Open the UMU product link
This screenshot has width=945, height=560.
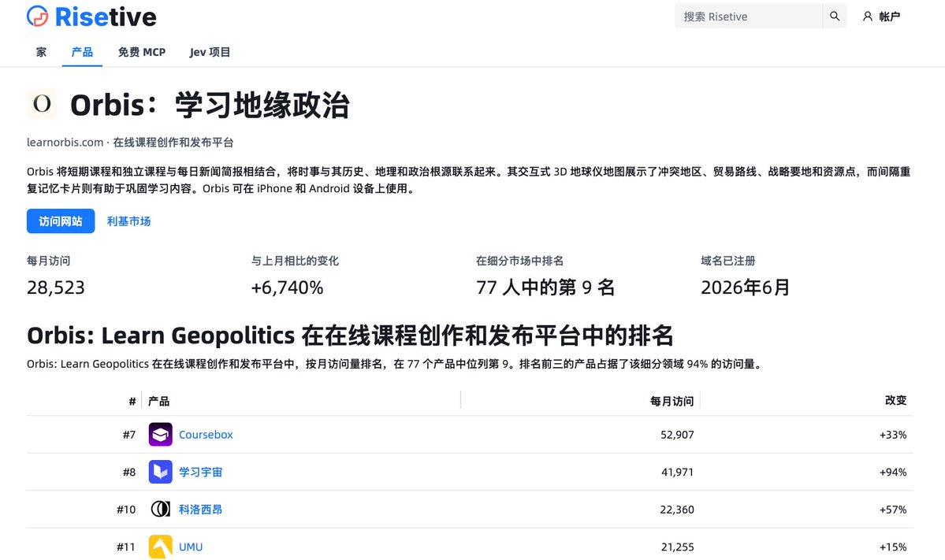(191, 547)
